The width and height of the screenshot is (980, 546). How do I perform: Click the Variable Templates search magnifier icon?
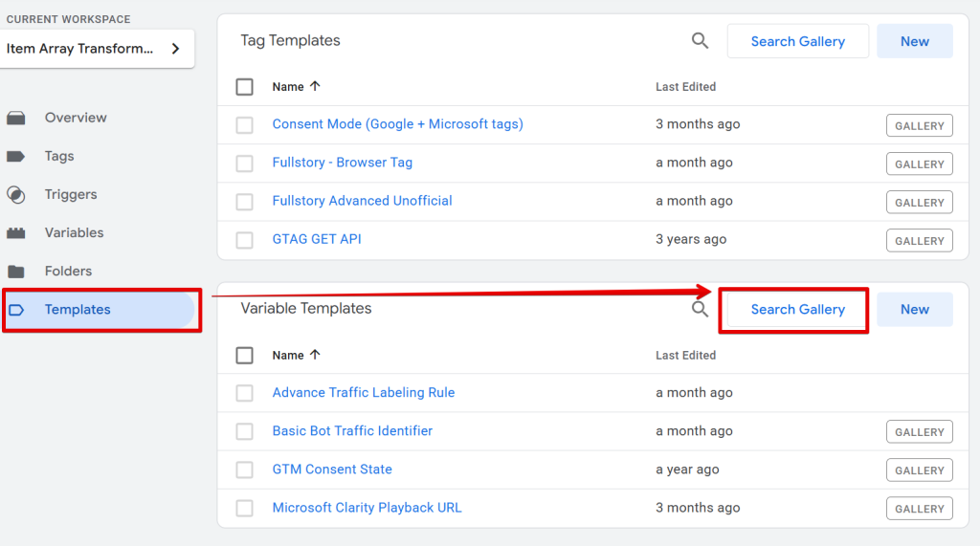[x=700, y=309]
